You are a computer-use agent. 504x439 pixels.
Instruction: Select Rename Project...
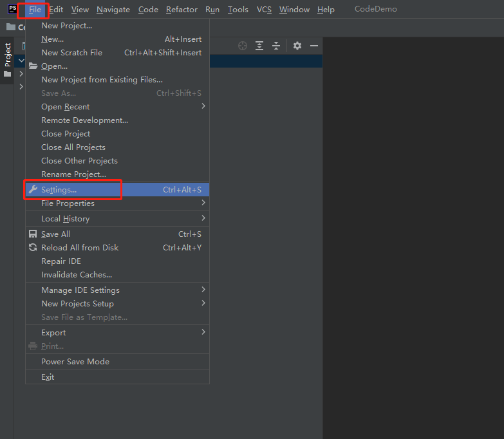(x=117, y=174)
